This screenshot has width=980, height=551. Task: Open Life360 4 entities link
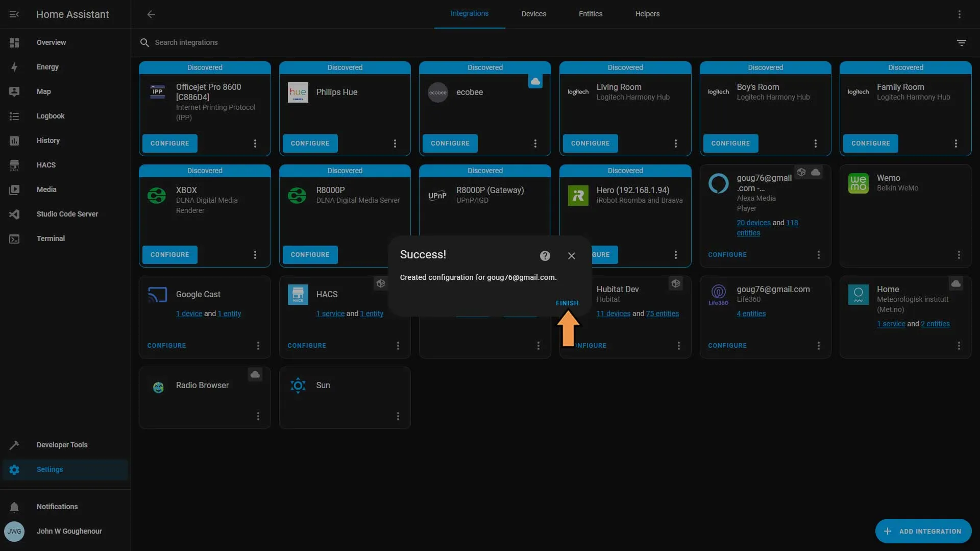(751, 314)
